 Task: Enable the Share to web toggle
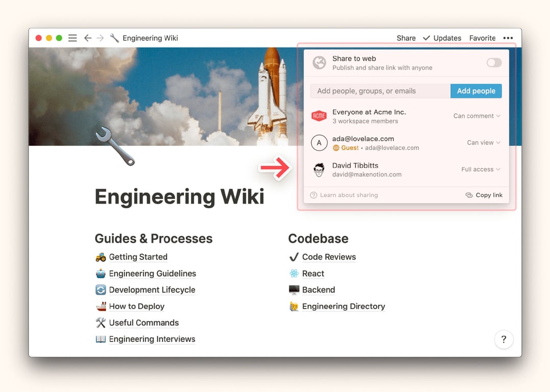coord(493,63)
